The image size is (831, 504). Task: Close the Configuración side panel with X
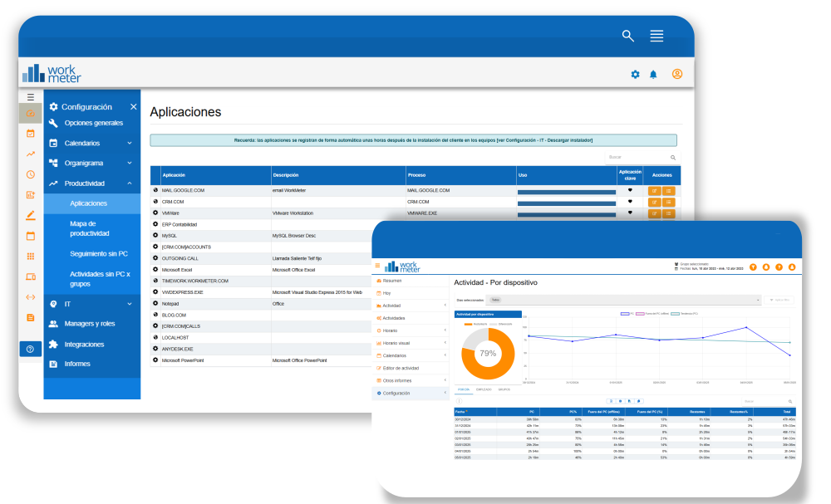pos(133,107)
